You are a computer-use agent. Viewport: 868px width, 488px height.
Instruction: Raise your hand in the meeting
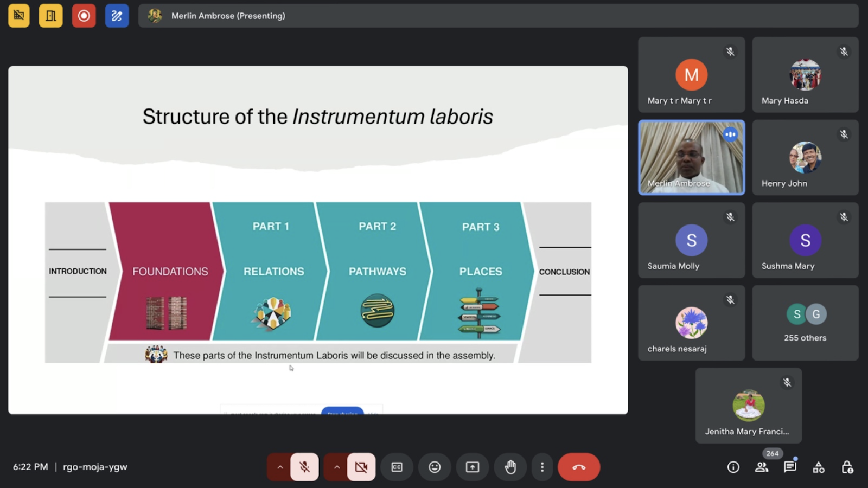tap(510, 467)
